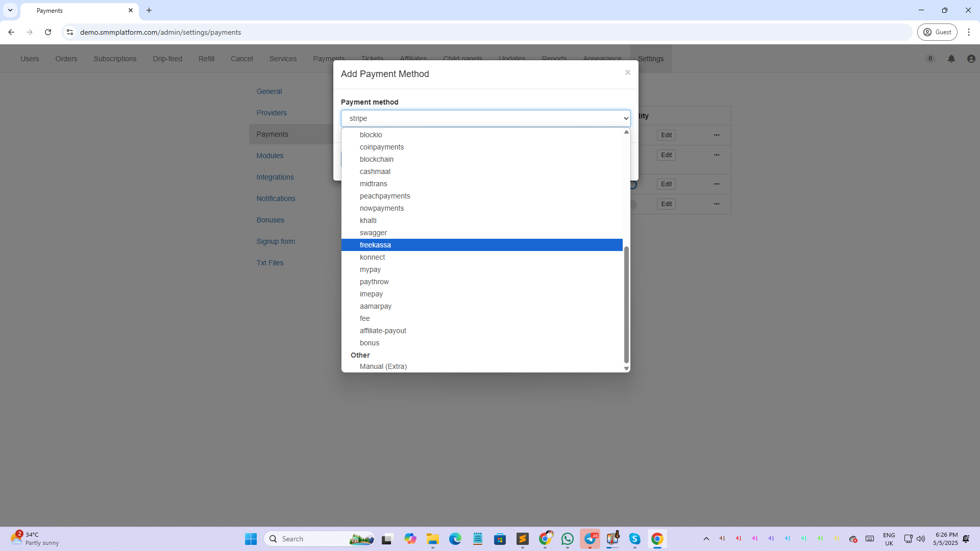Pick coinpayments from the payment list
The image size is (980, 551).
click(381, 147)
